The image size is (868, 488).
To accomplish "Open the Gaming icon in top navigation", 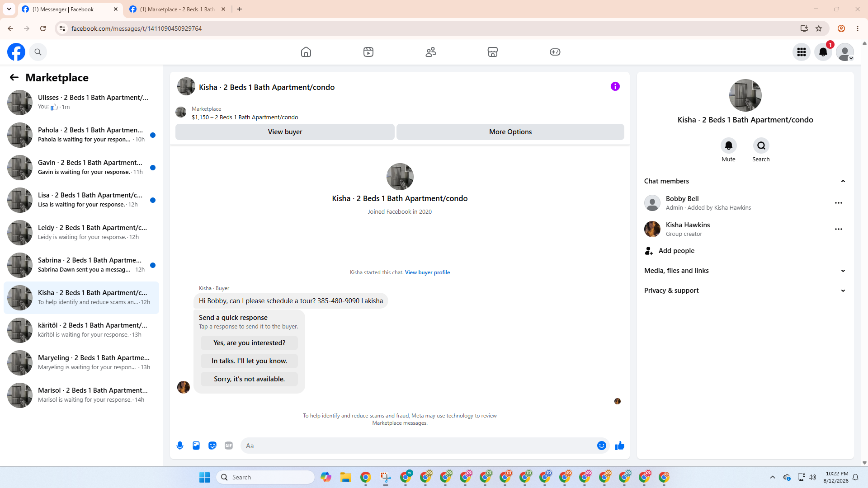I will (x=555, y=52).
